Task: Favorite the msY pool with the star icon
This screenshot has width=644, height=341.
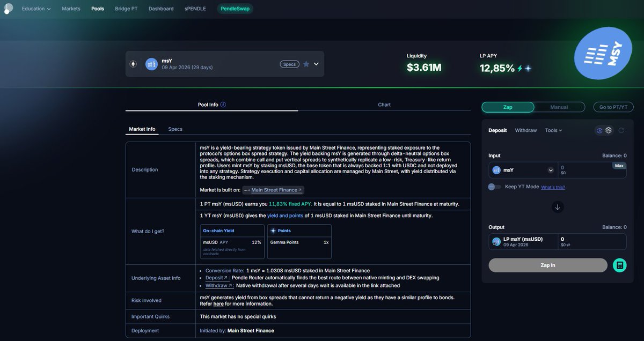Action: pos(306,64)
